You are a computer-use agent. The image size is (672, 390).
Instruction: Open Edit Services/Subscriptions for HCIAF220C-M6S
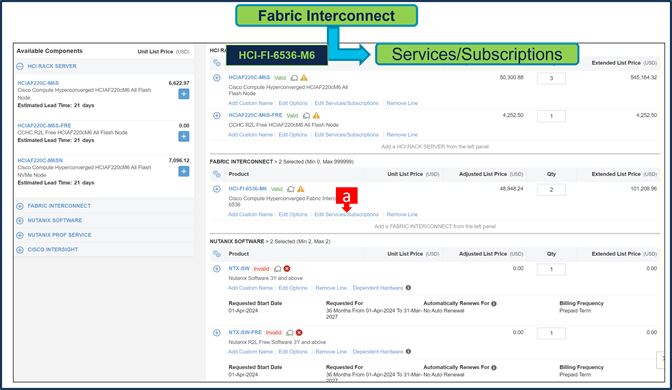coord(346,103)
